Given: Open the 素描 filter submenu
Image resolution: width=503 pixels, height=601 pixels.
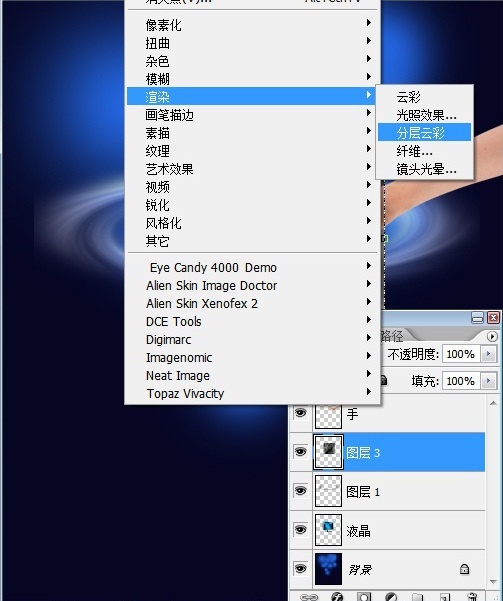Looking at the screenshot, I should (253, 133).
